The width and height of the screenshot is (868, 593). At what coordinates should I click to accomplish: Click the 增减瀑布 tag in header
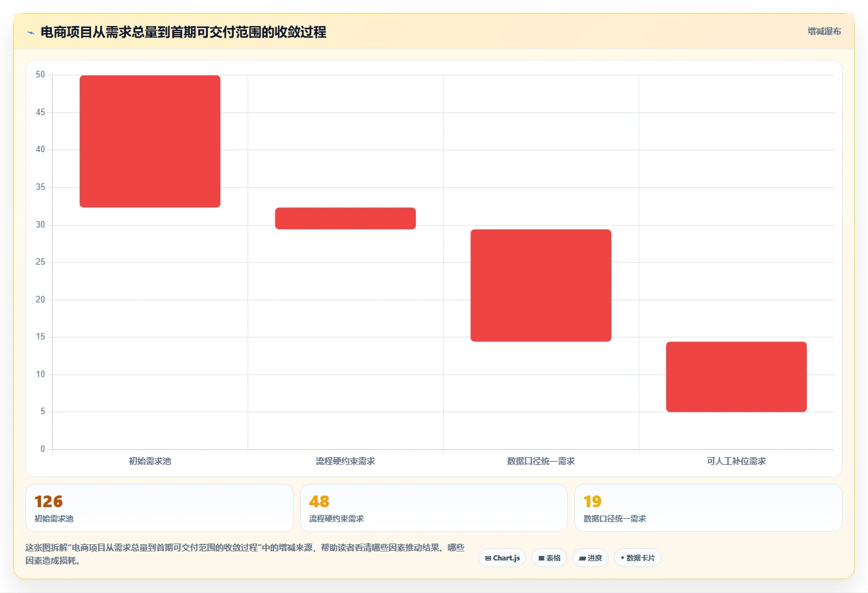coord(824,31)
